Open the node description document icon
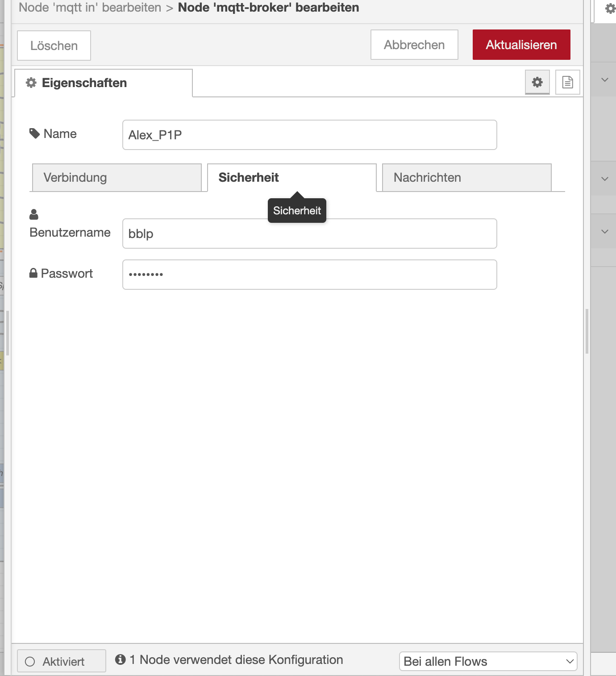Viewport: 616px width, 676px height. 568,82
